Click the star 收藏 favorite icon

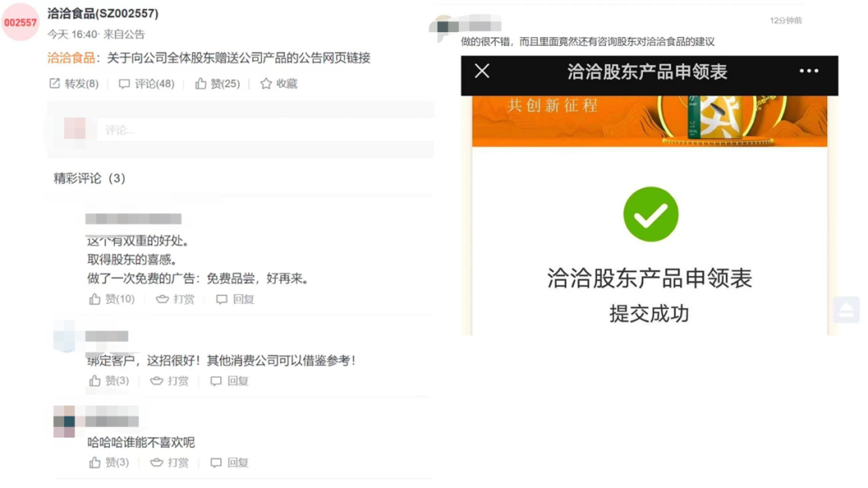tap(266, 84)
